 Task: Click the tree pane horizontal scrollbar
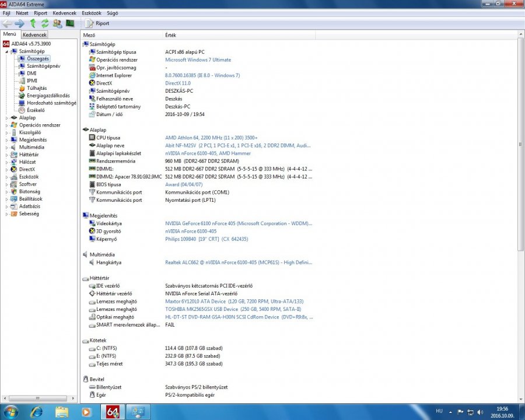click(37, 398)
